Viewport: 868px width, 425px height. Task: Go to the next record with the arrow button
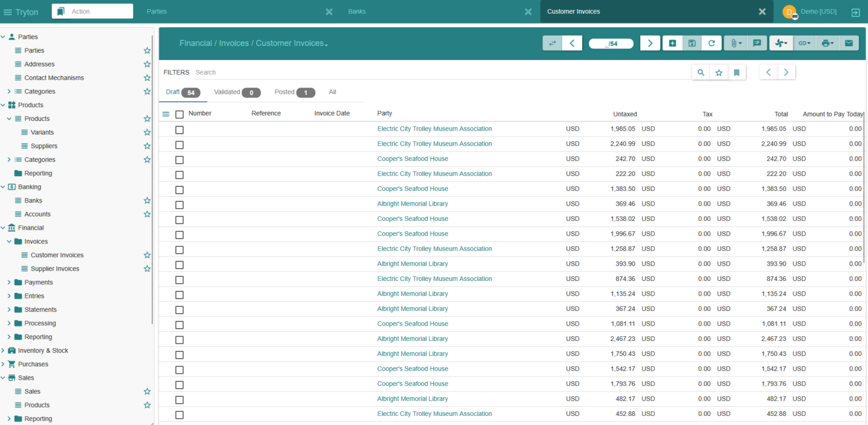(650, 43)
